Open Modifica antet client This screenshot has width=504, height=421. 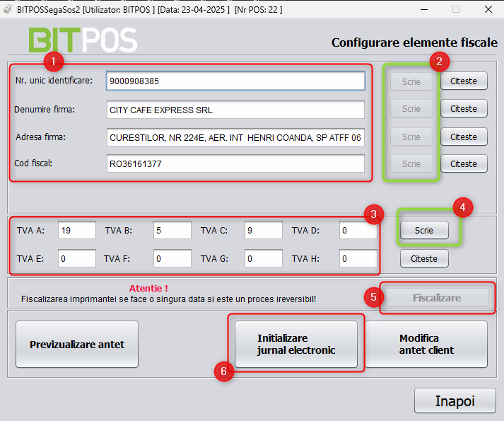[426, 344]
